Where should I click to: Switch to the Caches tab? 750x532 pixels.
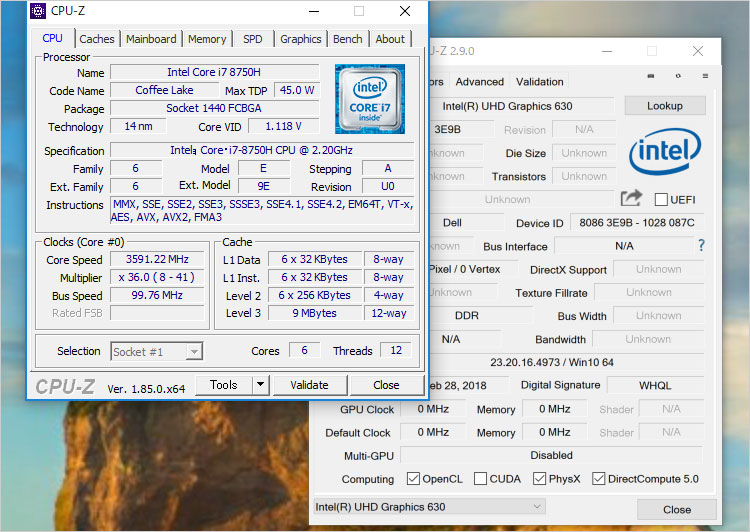pyautogui.click(x=97, y=39)
